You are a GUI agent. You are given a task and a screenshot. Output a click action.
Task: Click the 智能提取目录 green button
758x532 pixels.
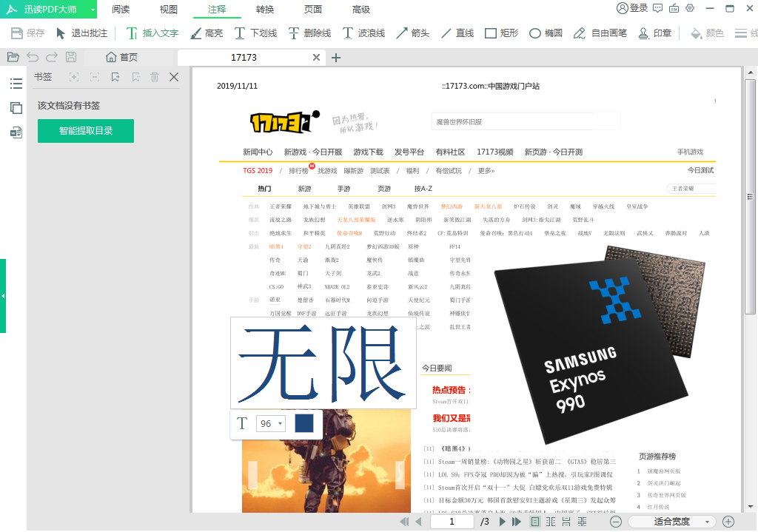pos(85,130)
